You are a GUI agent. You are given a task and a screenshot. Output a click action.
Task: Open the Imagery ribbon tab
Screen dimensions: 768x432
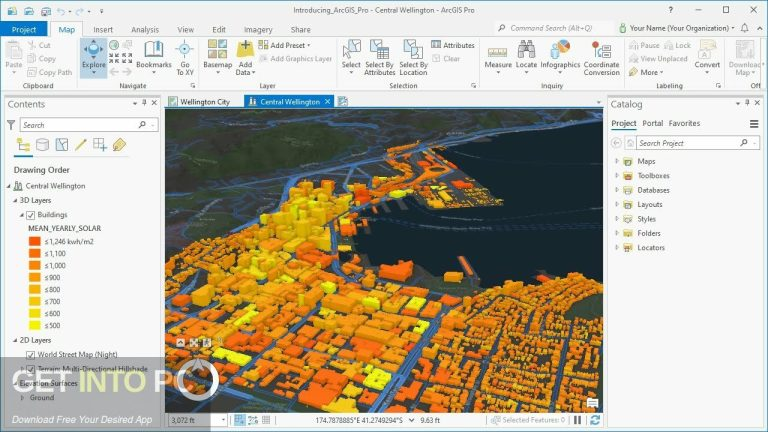(258, 29)
